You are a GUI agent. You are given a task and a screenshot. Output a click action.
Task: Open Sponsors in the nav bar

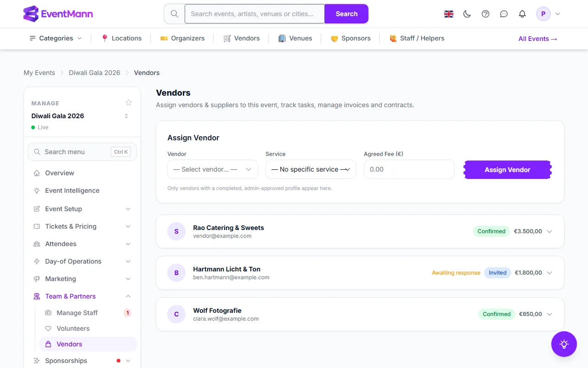pos(351,38)
